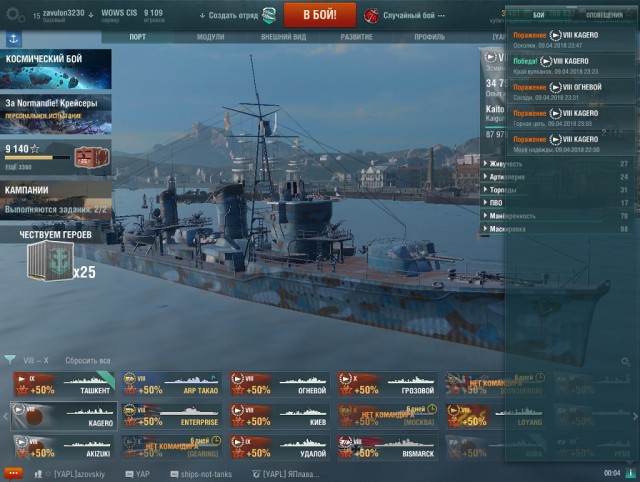The height and width of the screenshot is (482, 640).
Task: Switch to the РАЗВИТИЕ tab
Action: (x=356, y=37)
